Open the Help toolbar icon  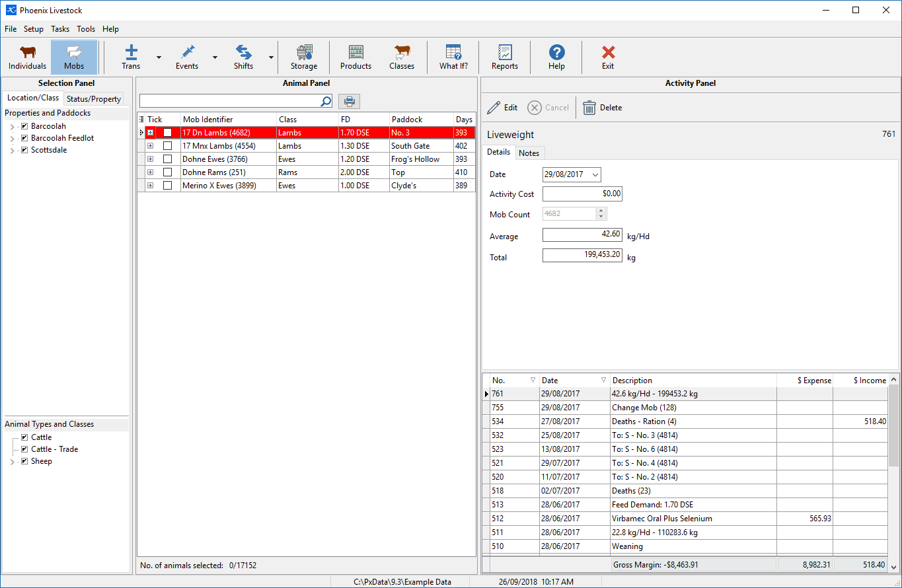556,57
